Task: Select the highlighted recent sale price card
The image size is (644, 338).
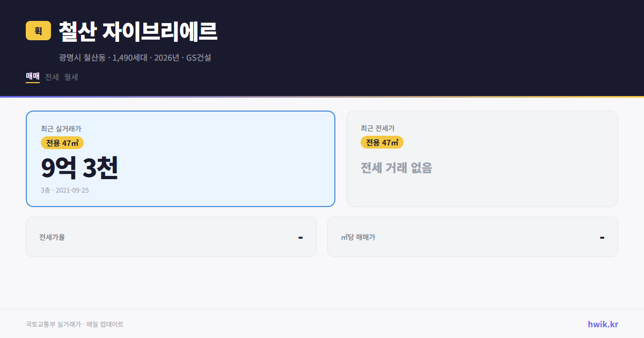Action: [180, 158]
